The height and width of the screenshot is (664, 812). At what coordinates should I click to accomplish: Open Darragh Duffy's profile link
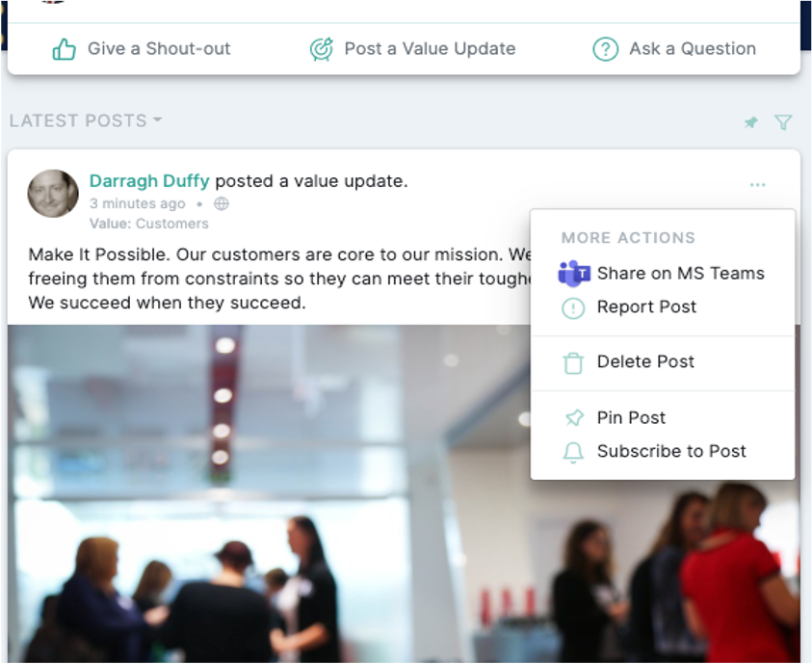pyautogui.click(x=149, y=181)
